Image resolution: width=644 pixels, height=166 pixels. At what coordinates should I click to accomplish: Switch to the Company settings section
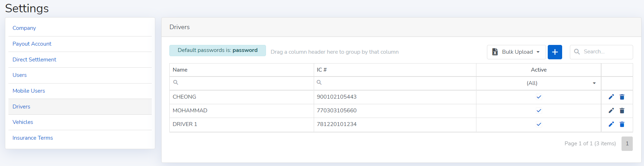(24, 28)
